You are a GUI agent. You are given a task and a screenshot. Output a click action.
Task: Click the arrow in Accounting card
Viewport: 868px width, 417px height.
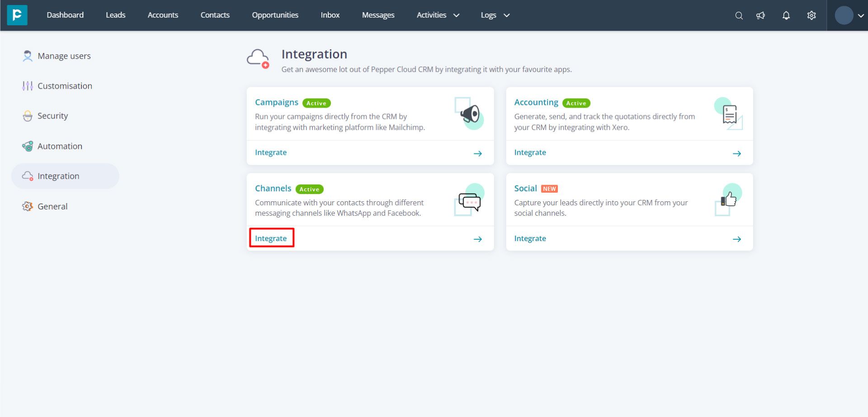(737, 153)
